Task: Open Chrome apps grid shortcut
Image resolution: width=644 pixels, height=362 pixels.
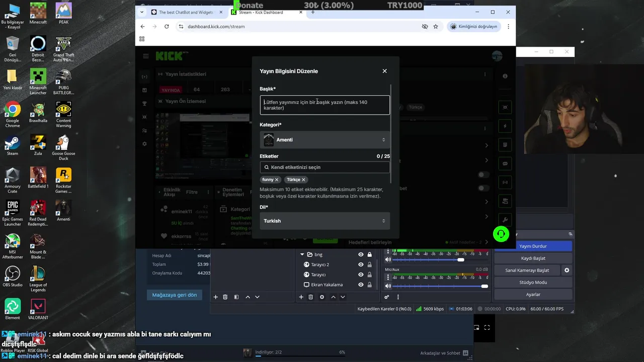Action: coord(142,39)
